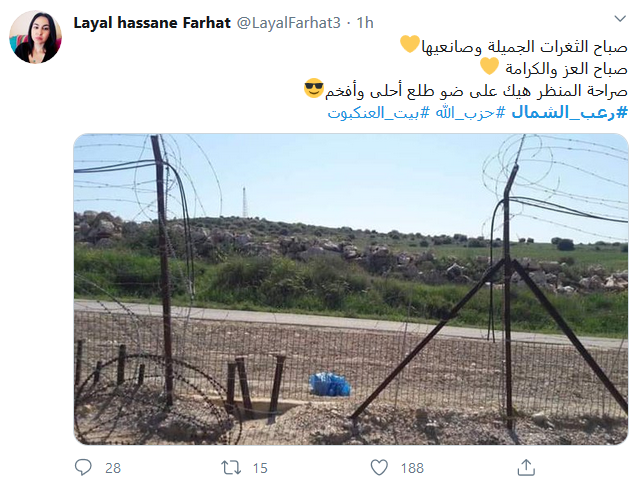
Task: Click the 15 retweets count
Action: coord(260,468)
